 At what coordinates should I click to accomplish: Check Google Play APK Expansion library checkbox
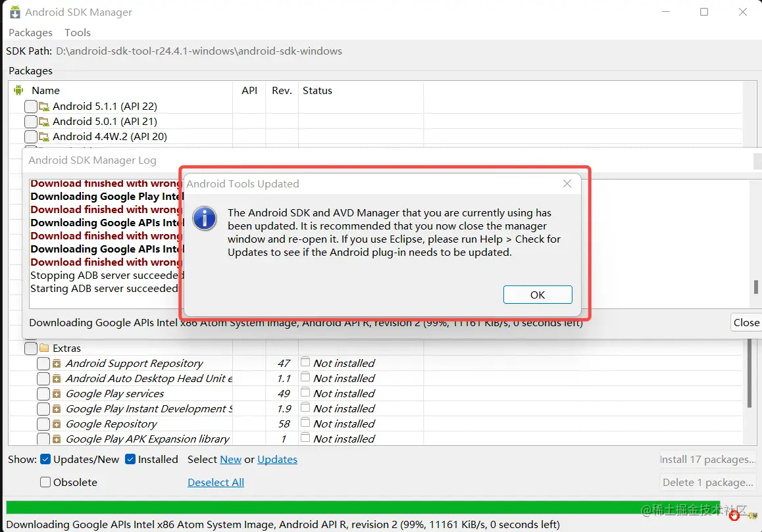tap(43, 439)
